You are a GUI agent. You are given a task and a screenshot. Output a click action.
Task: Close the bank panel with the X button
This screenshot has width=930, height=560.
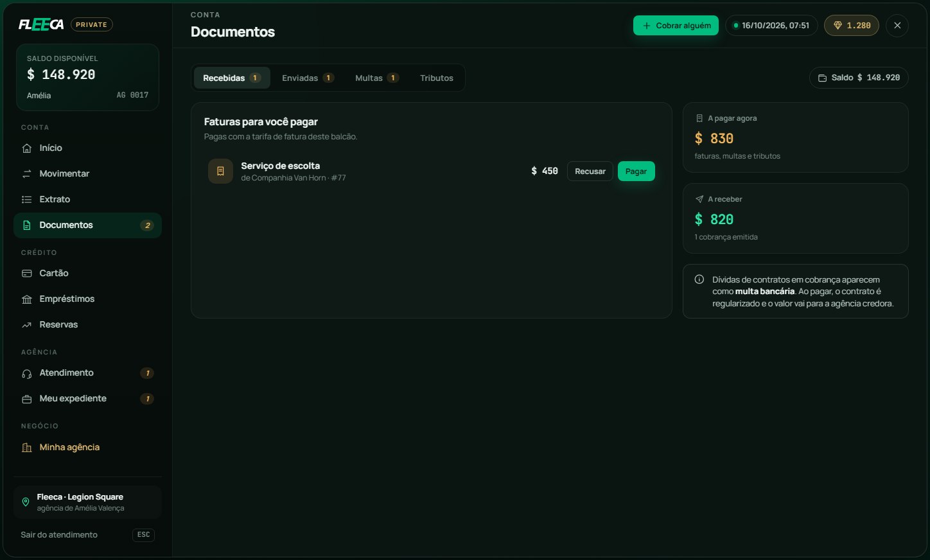pyautogui.click(x=897, y=26)
